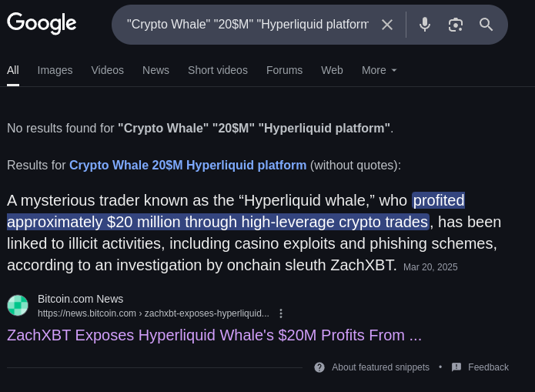
Task: Click the feedback flag icon
Action: 456,367
